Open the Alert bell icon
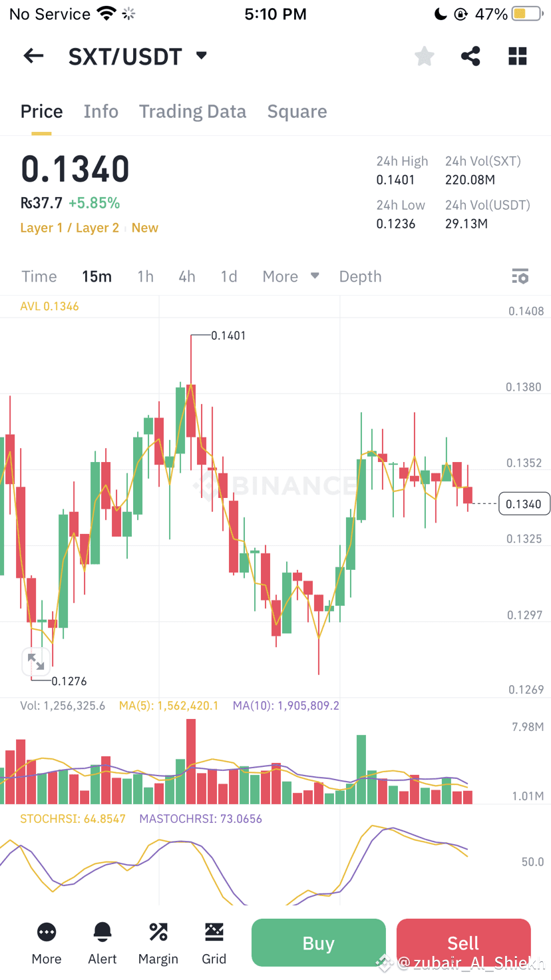551x980 pixels. (102, 941)
